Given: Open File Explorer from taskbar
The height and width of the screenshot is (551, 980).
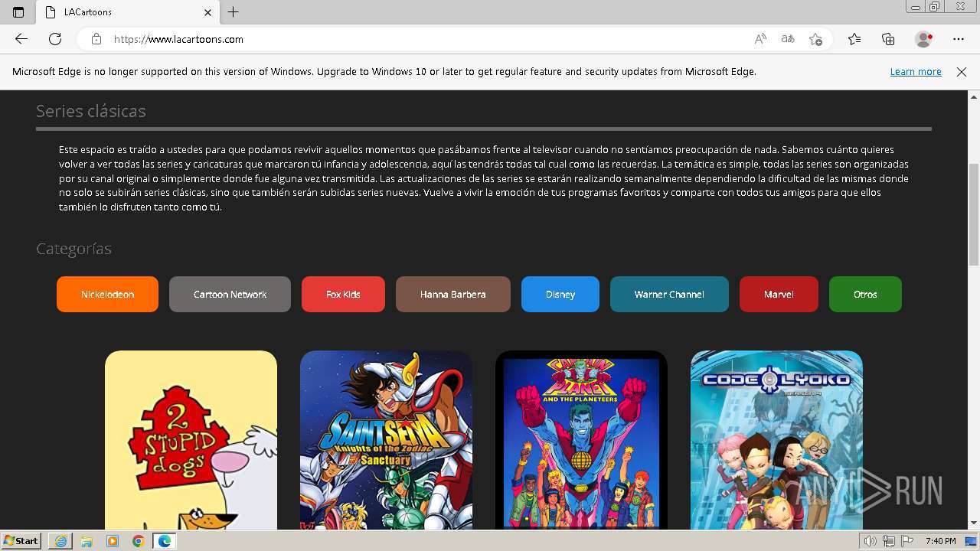Looking at the screenshot, I should pos(87,541).
